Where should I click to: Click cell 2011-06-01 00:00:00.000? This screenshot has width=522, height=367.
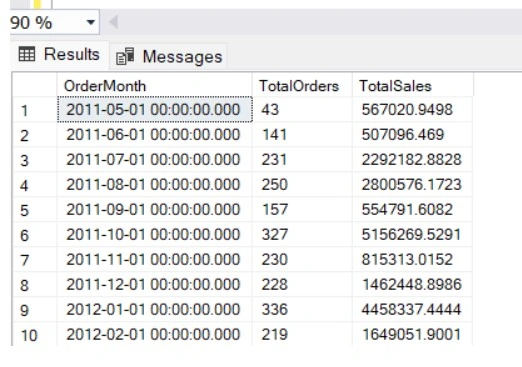pyautogui.click(x=155, y=135)
